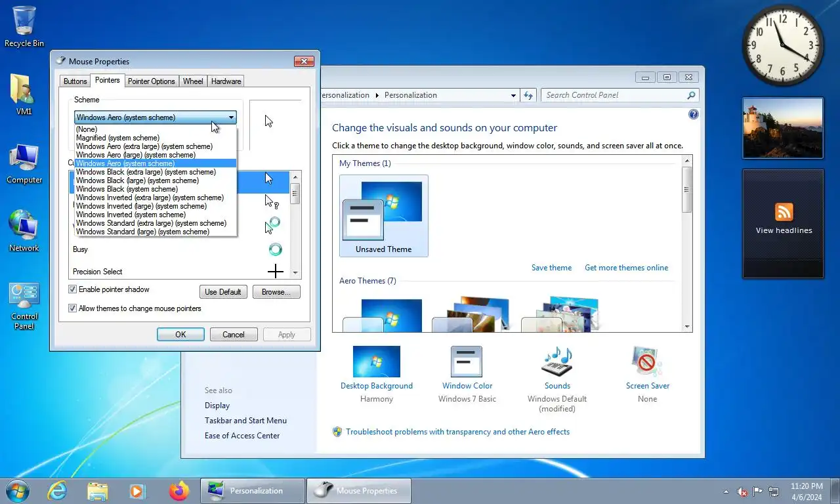Click the Personalization taskbar button
This screenshot has height=504, width=840.
click(x=253, y=490)
